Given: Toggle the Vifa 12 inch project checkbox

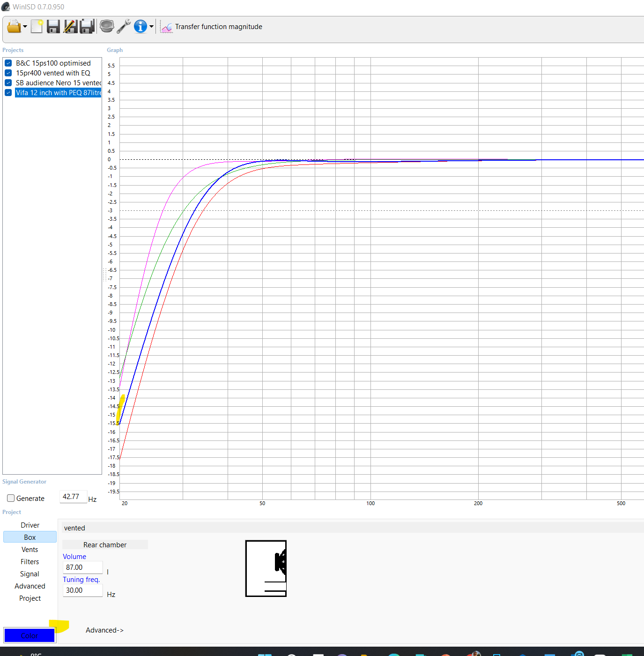Looking at the screenshot, I should tap(8, 93).
